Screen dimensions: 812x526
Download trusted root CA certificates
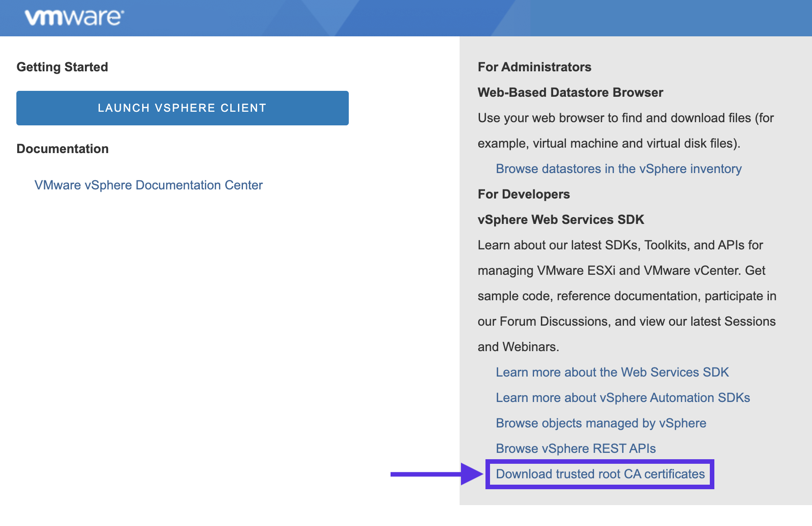[600, 474]
